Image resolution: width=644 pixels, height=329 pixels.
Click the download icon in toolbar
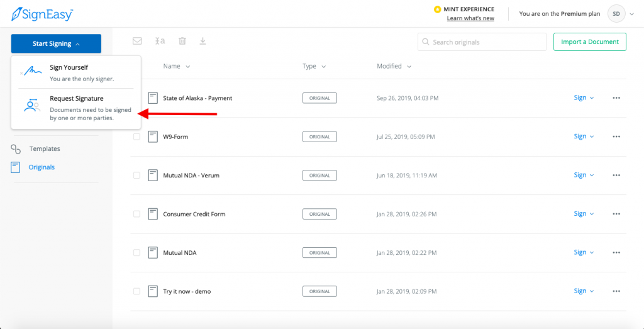203,41
